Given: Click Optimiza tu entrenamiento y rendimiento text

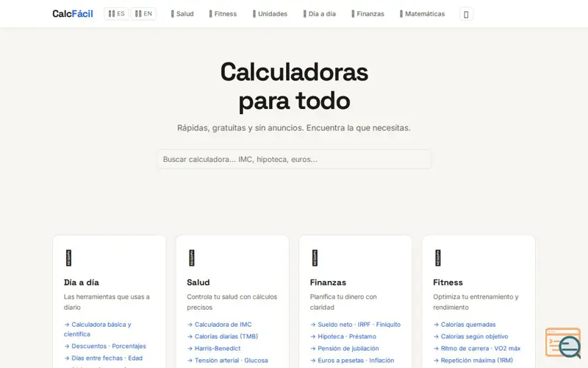Looking at the screenshot, I should tap(476, 302).
